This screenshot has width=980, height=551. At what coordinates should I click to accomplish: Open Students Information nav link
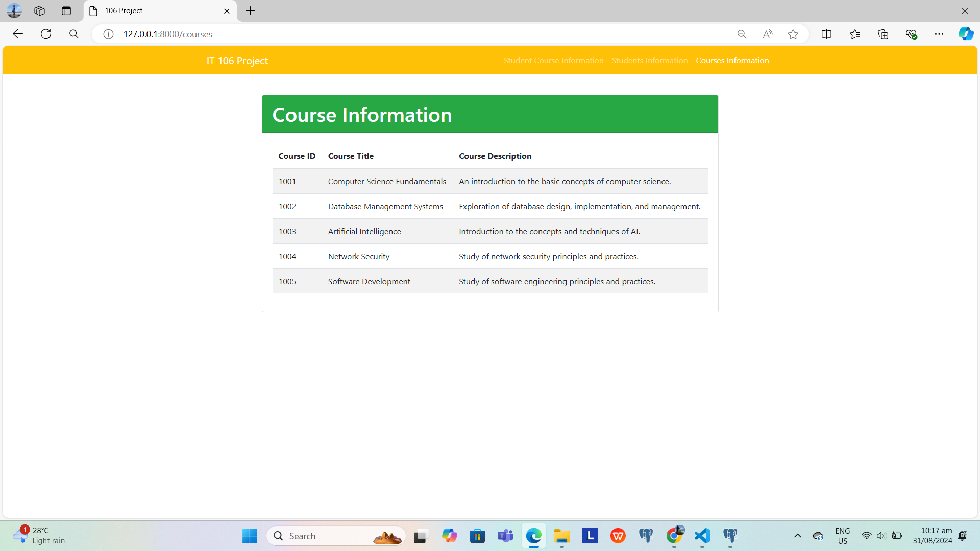click(649, 60)
